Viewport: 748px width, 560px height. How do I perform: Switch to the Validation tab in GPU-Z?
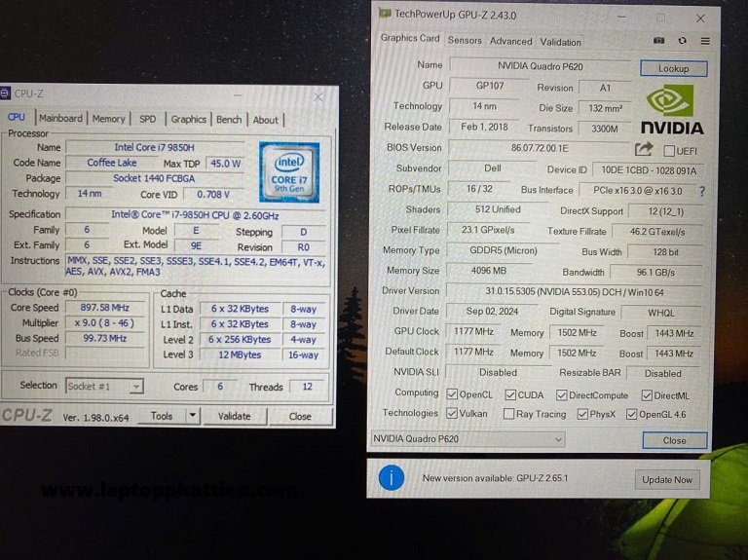click(x=561, y=42)
